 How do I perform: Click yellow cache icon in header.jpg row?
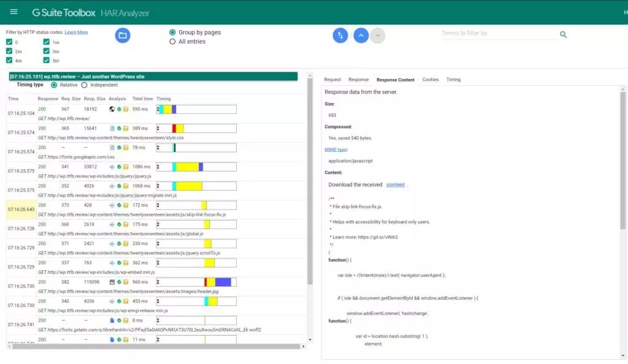[x=126, y=282]
